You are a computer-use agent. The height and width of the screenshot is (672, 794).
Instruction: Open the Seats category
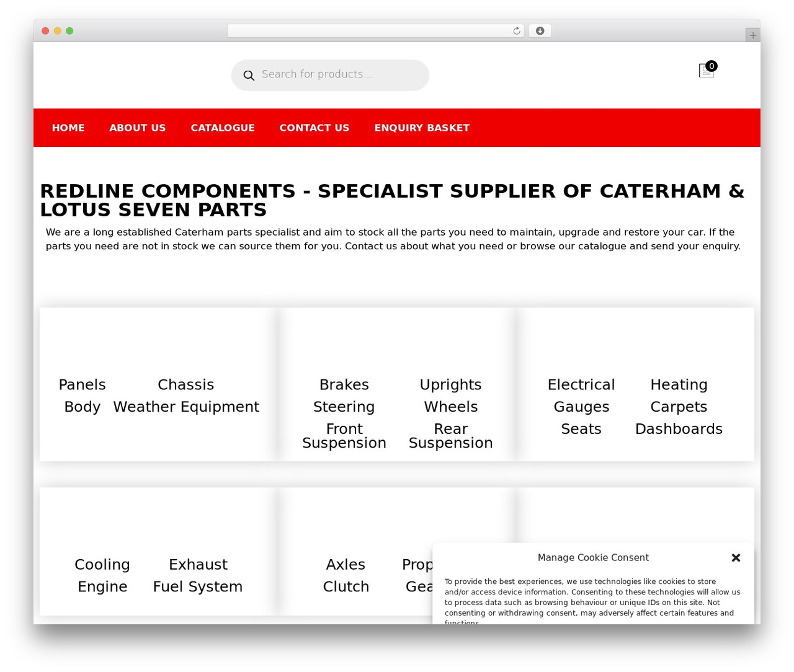tap(581, 429)
